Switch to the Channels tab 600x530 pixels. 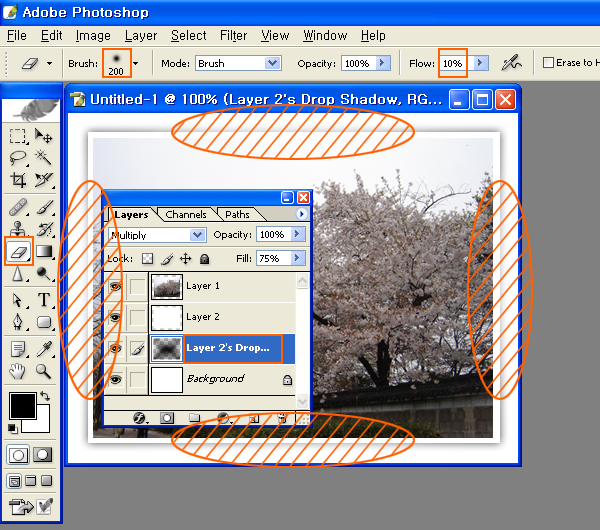pyautogui.click(x=186, y=214)
